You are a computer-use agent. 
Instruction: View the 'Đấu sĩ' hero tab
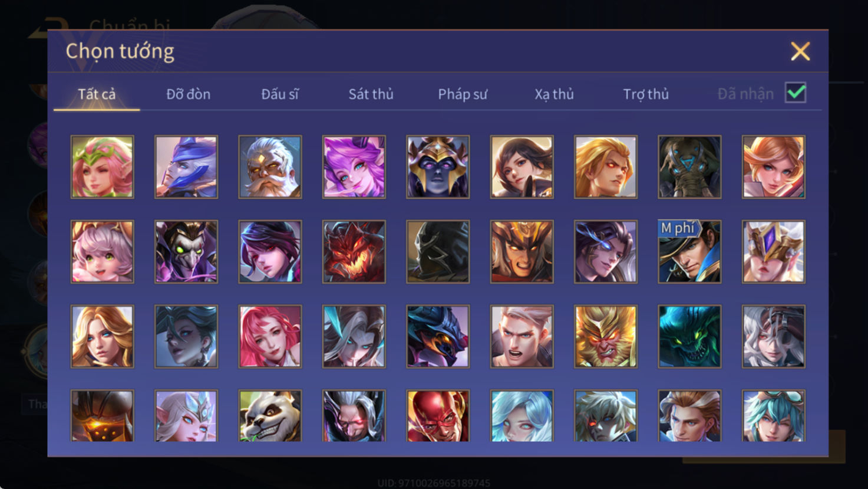[x=280, y=94]
